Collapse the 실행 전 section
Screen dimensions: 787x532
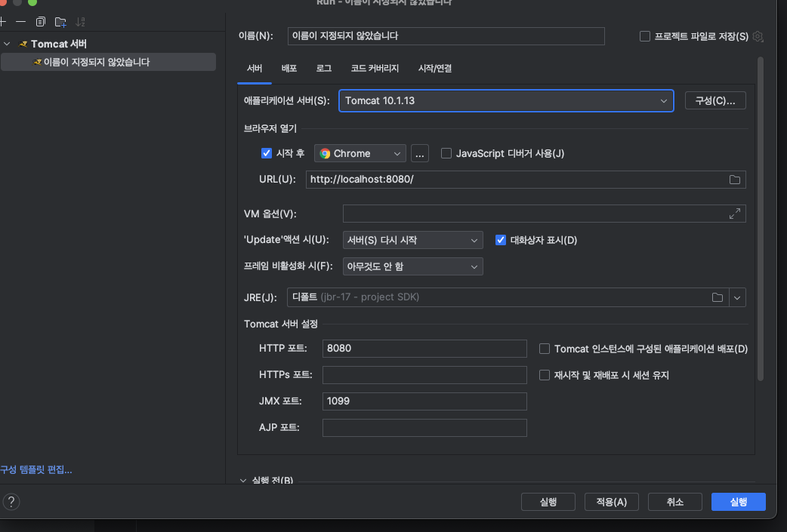(x=243, y=480)
